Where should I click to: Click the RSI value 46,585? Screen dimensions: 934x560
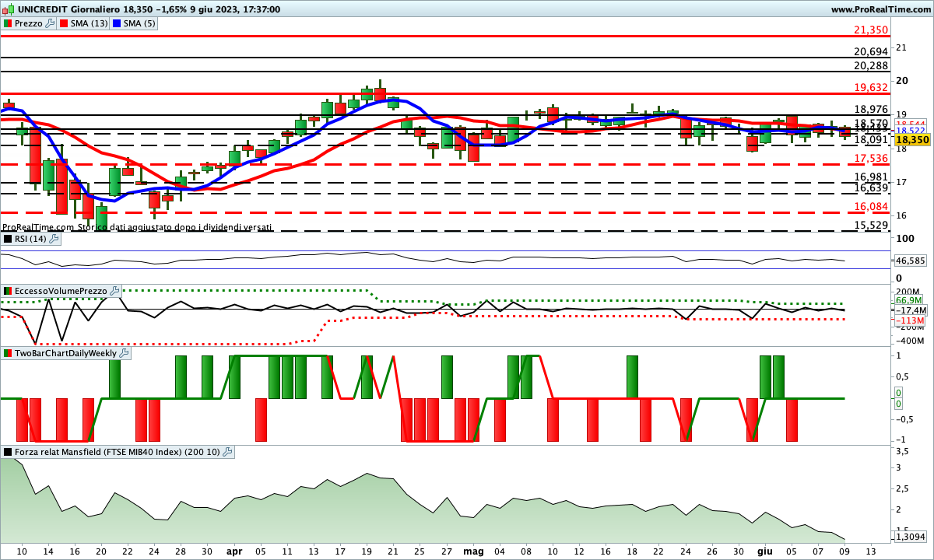tap(911, 261)
